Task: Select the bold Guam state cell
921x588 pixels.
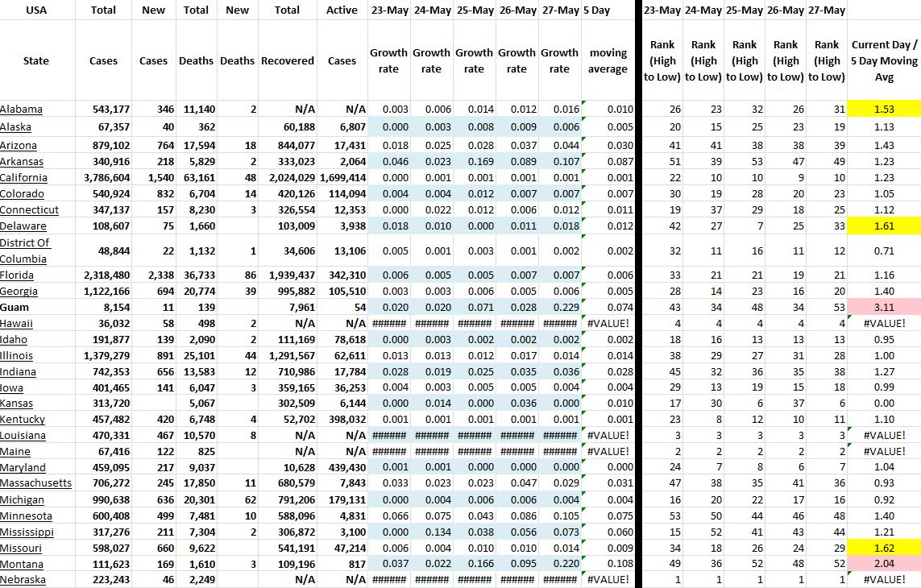Action: [14, 307]
